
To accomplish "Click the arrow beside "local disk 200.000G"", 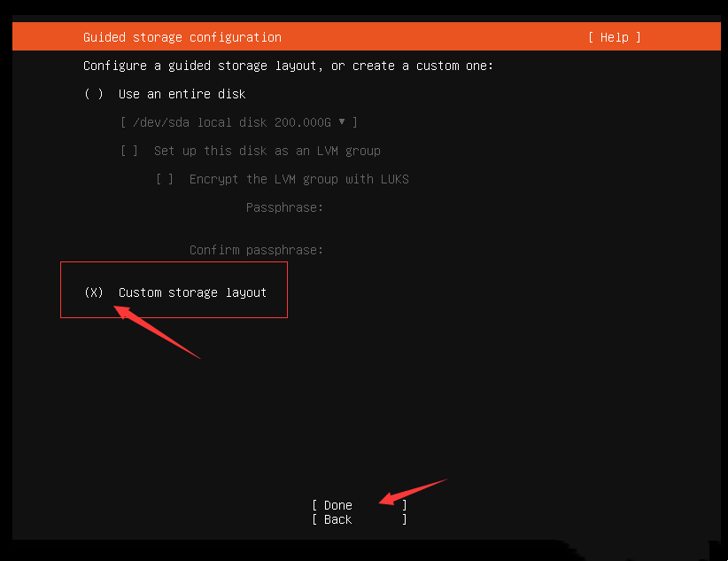I will click(342, 121).
